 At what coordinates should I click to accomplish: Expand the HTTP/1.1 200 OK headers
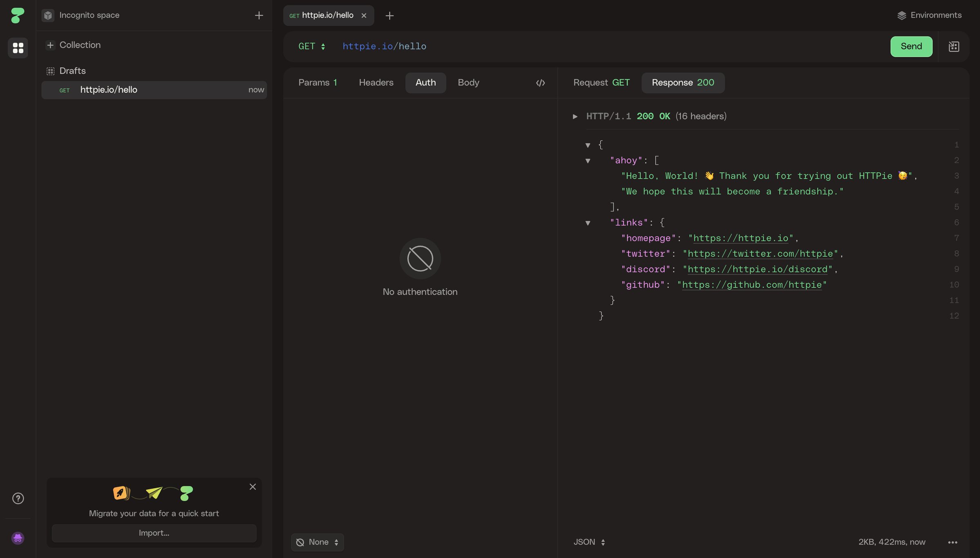pos(575,116)
